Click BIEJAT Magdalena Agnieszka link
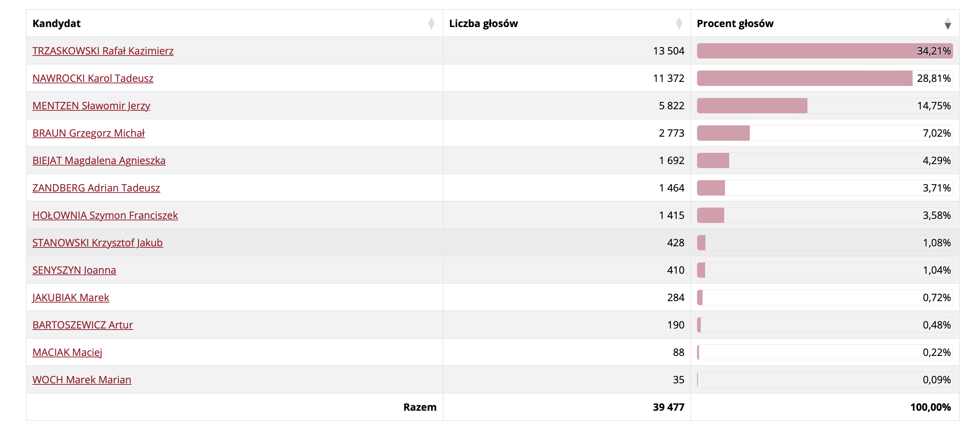Viewport: 980px width, 432px height. (x=99, y=160)
